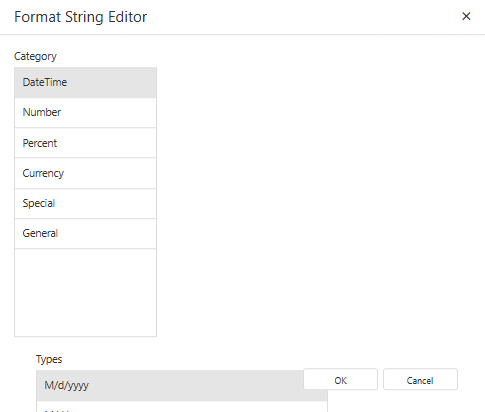
Task: Confirm format selection with OK
Action: tap(340, 379)
